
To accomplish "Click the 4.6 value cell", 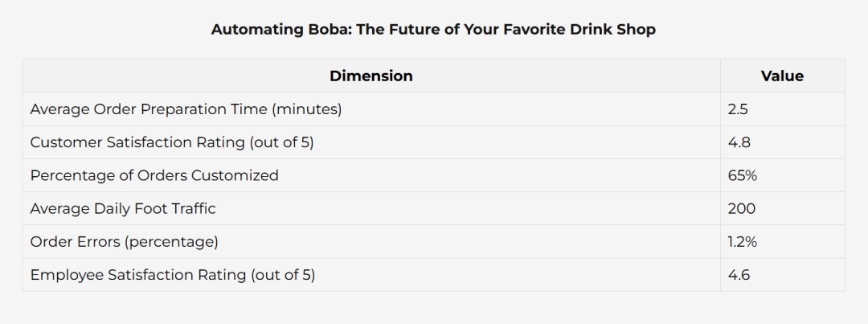I will coord(782,275).
